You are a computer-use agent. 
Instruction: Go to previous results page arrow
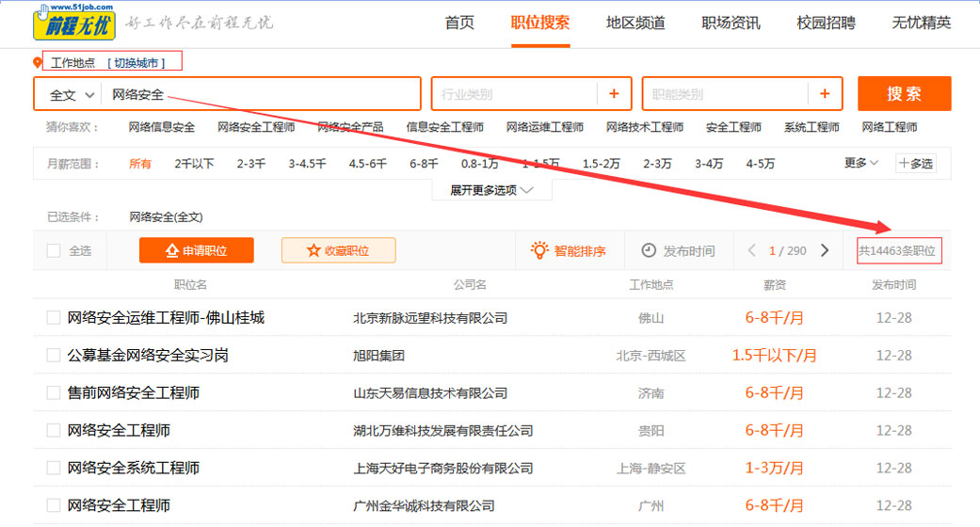pyautogui.click(x=751, y=250)
